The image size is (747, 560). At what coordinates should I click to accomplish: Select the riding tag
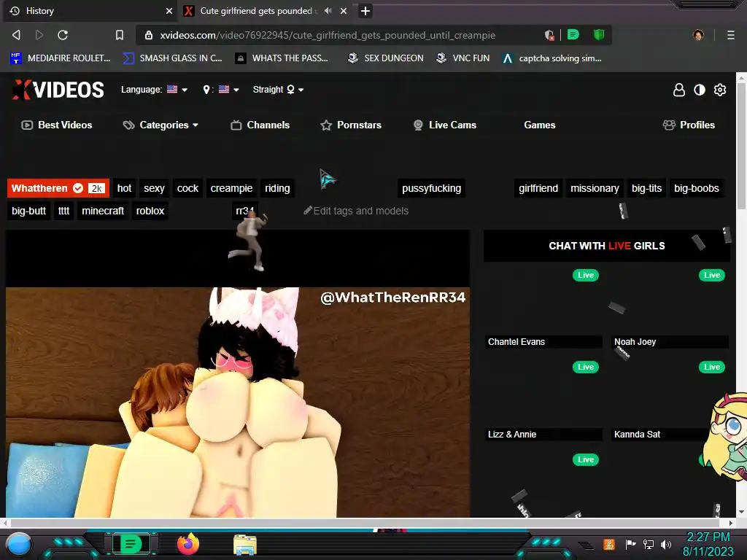coord(277,188)
